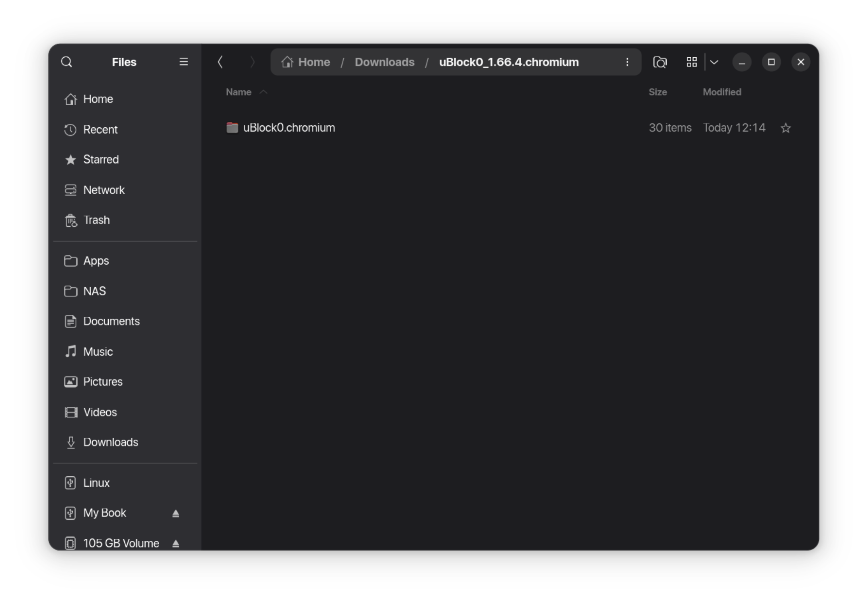The image size is (868, 604).
Task: Open Home in the sidebar
Action: click(125, 99)
